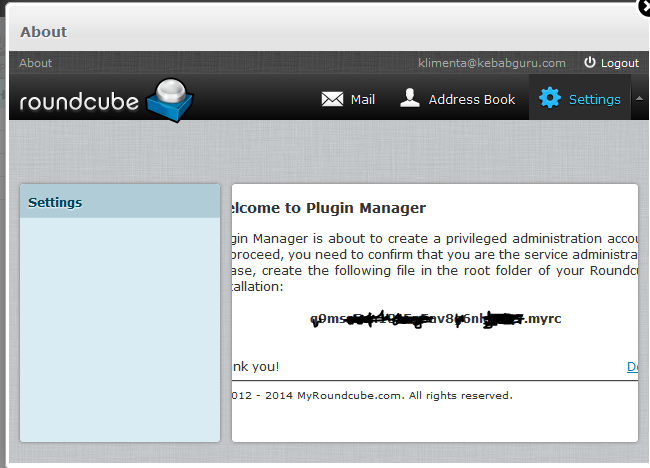Click the Welcome to Plugin Manager heading

[x=329, y=208]
